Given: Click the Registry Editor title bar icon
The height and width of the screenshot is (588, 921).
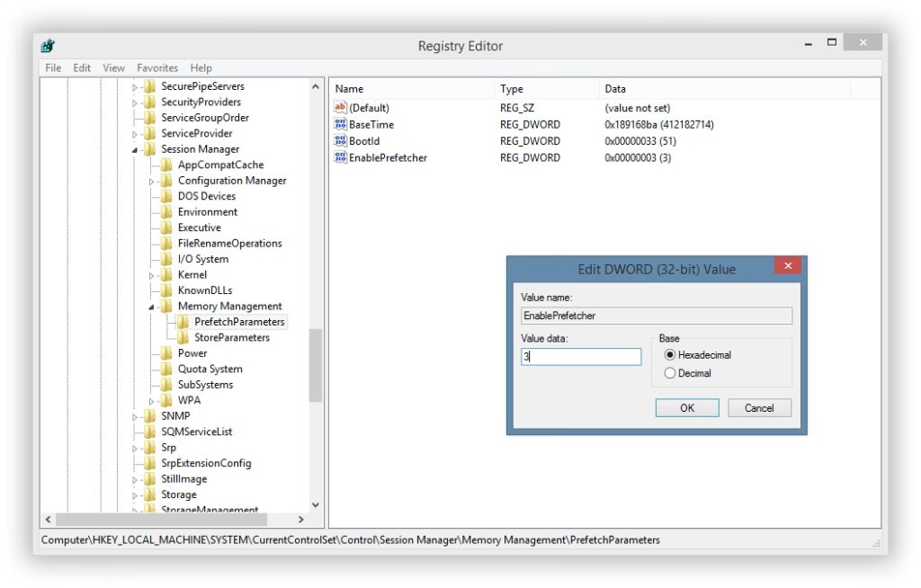Looking at the screenshot, I should pos(48,45).
